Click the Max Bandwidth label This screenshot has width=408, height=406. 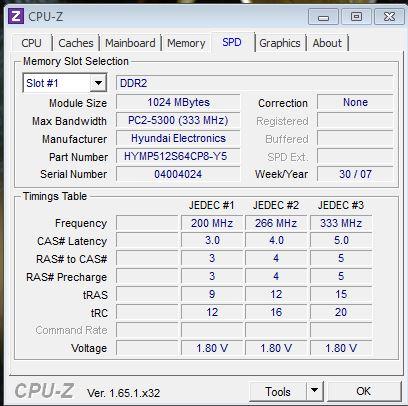(x=69, y=121)
